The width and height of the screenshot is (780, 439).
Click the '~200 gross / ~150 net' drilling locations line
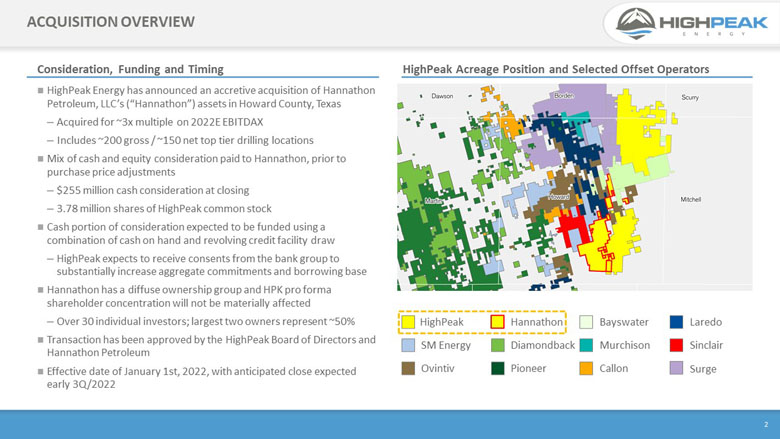[x=185, y=141]
